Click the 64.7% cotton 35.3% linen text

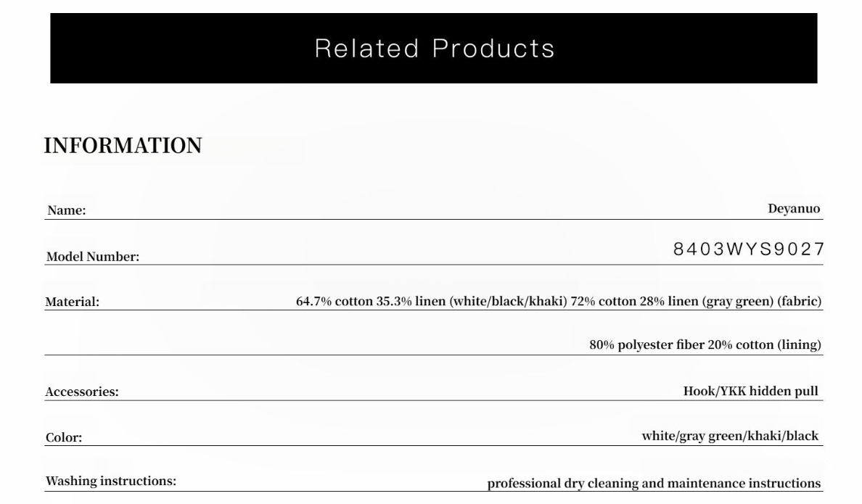372,301
